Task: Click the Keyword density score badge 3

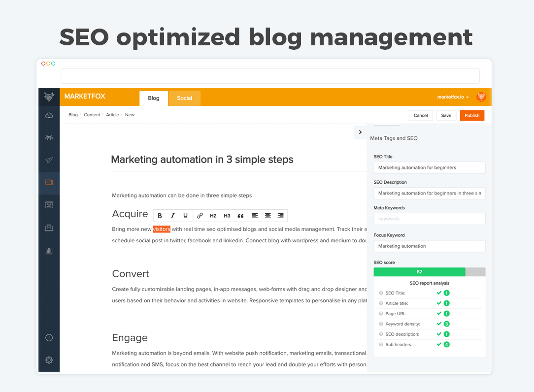Action: coord(447,324)
